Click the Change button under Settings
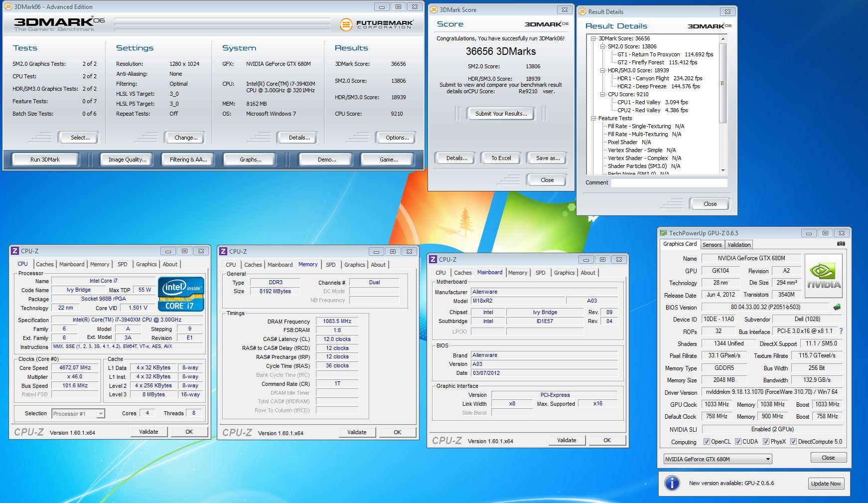This screenshot has width=868, height=503. coord(186,138)
